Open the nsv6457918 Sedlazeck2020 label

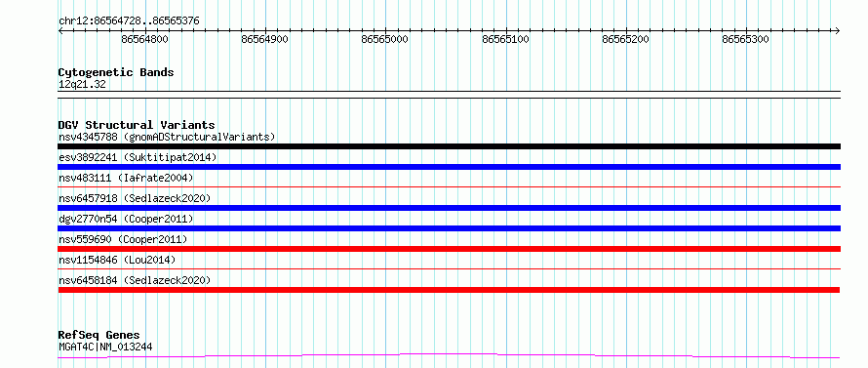pyautogui.click(x=135, y=198)
